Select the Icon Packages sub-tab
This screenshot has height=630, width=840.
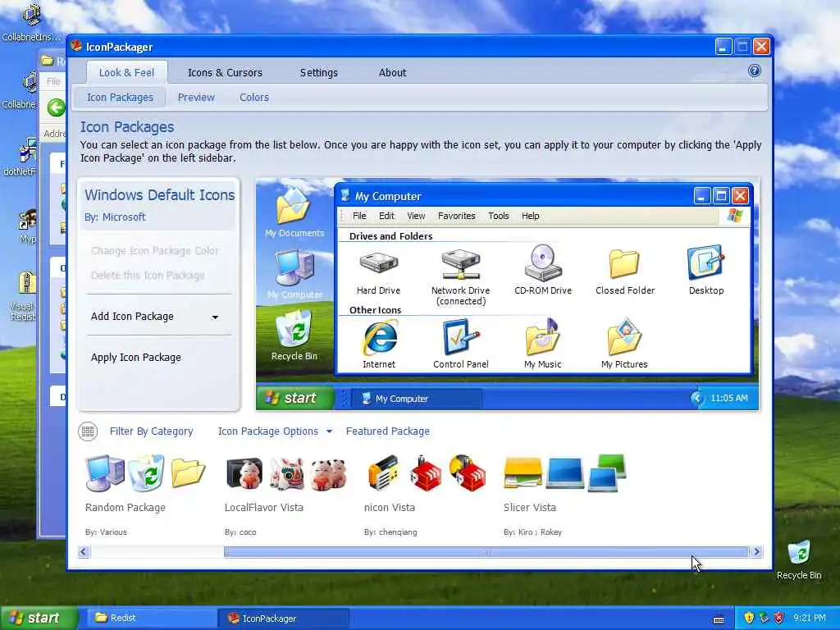click(120, 97)
